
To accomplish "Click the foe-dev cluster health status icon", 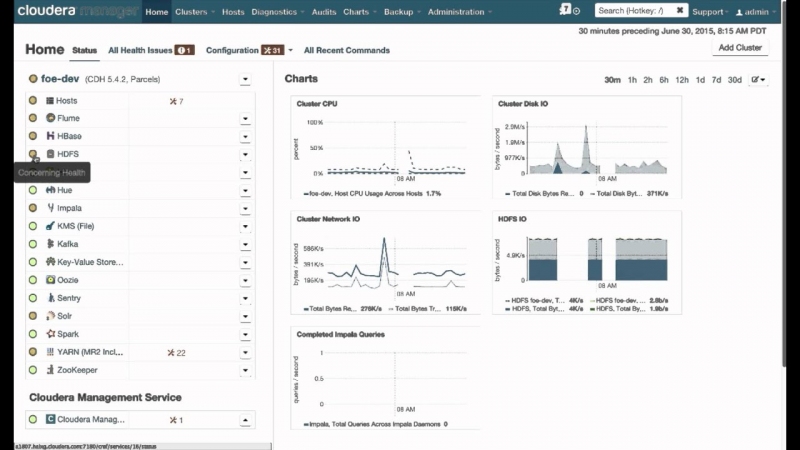I will 33,79.
